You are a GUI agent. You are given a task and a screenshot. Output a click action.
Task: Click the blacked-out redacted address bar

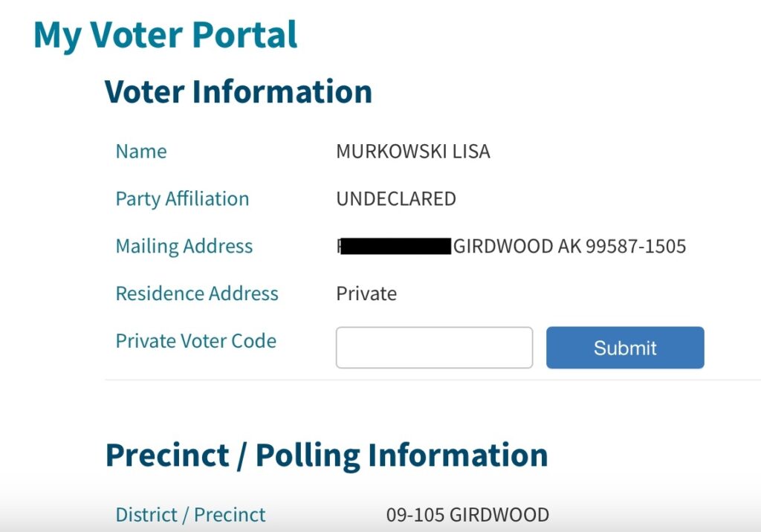(395, 246)
